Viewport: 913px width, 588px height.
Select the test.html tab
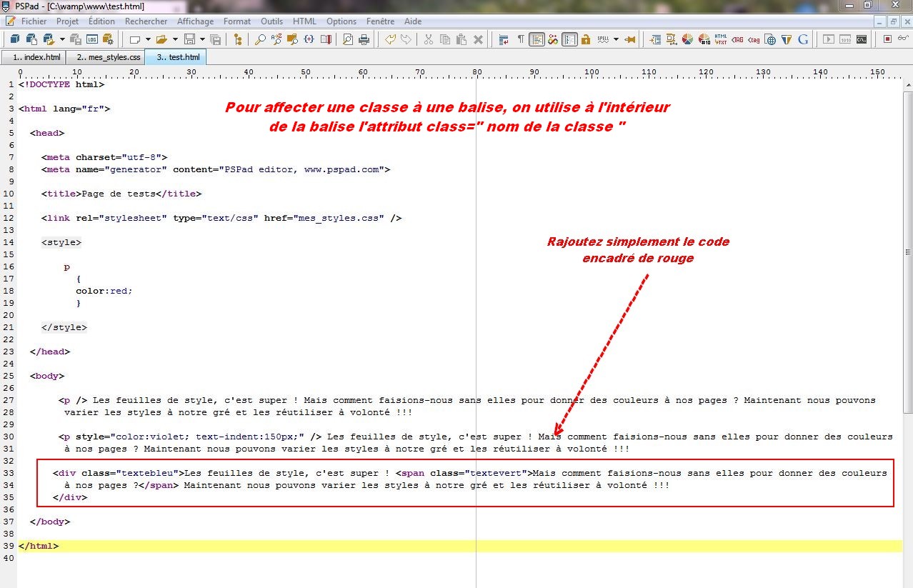click(x=175, y=56)
